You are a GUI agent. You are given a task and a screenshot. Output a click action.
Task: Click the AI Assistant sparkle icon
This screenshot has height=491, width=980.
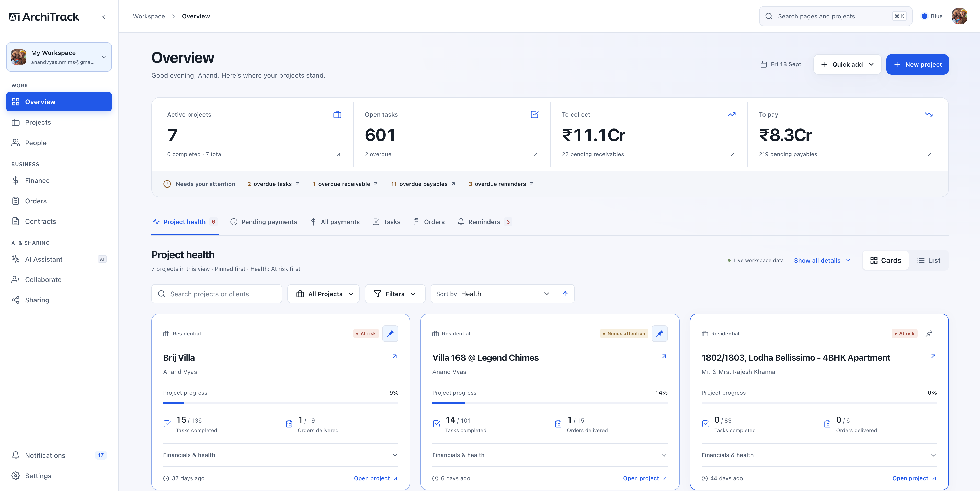pyautogui.click(x=16, y=259)
